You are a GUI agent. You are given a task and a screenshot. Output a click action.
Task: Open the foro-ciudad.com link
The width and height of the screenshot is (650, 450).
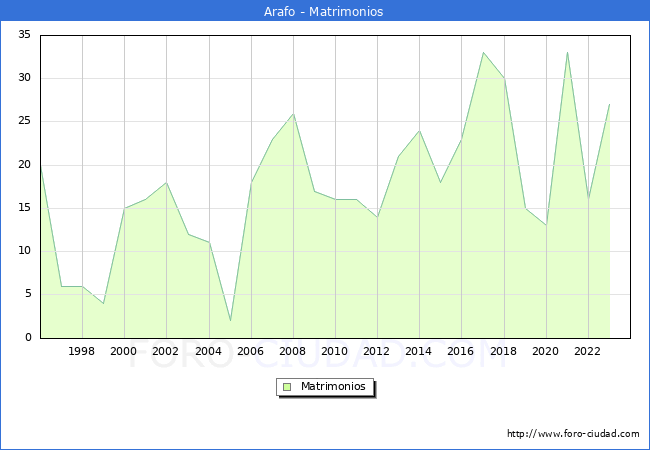click(x=573, y=434)
